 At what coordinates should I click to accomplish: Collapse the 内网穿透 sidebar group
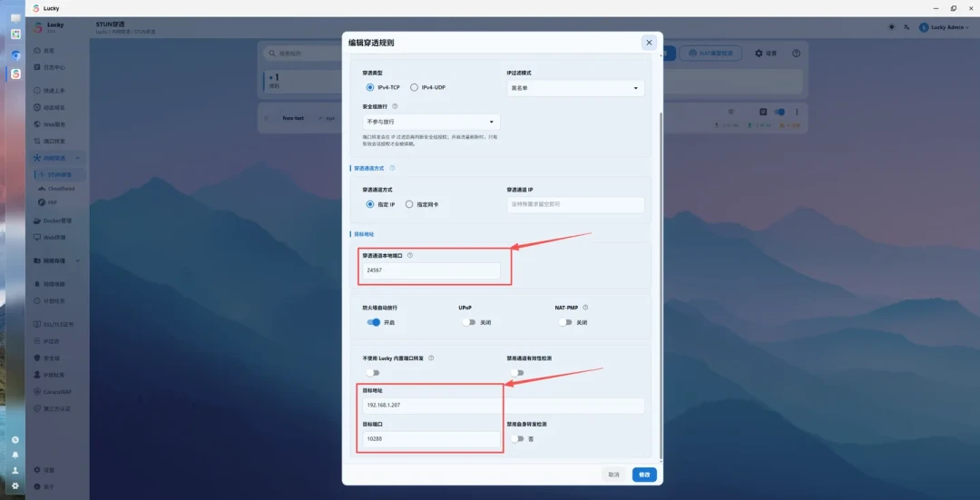pos(56,158)
